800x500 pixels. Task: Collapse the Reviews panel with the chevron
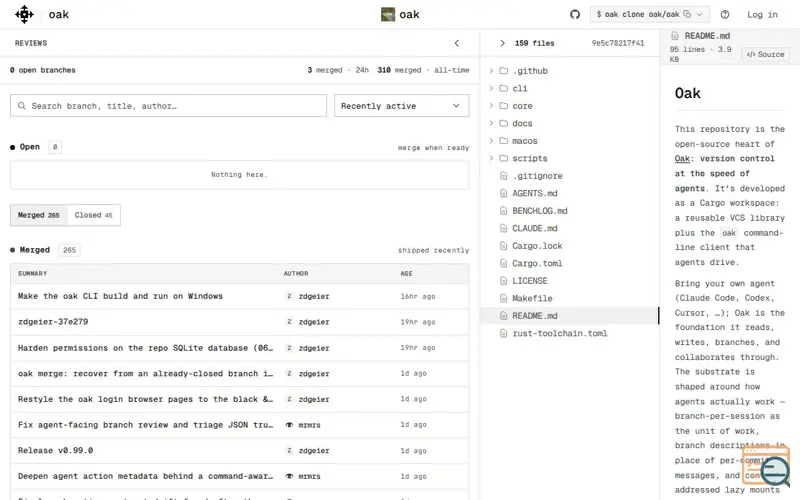(457, 43)
